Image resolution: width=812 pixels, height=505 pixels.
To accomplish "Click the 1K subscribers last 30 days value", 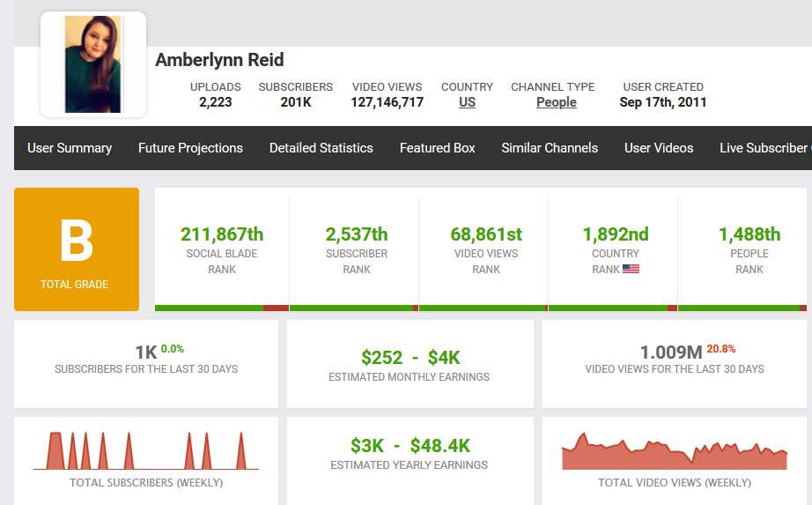I will coord(146,353).
